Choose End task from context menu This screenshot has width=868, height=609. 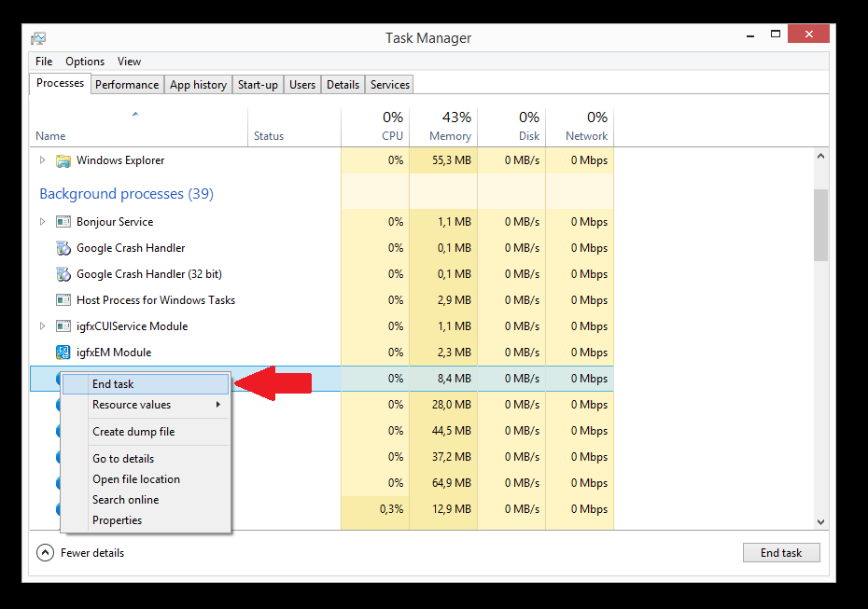(114, 384)
